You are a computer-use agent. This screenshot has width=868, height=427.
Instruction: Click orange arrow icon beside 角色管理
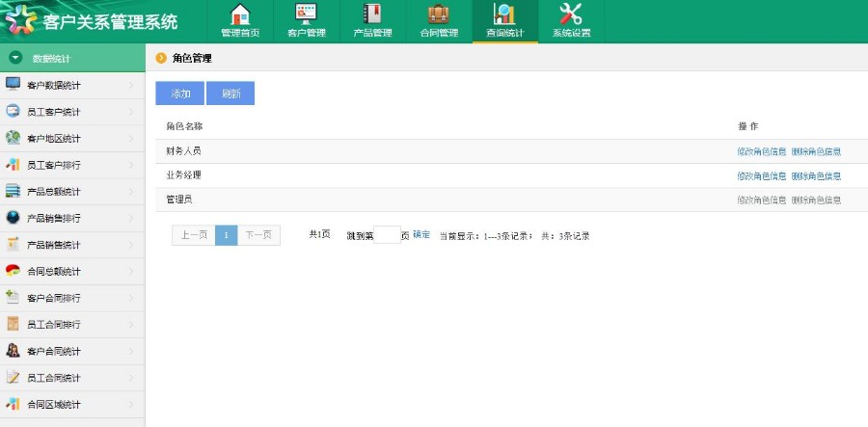(x=161, y=58)
